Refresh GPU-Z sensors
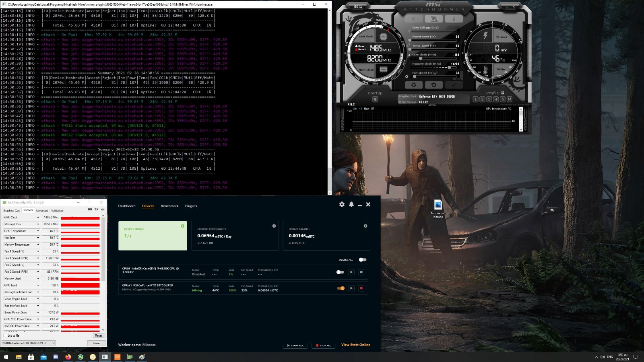The image size is (644, 362). tap(96, 209)
